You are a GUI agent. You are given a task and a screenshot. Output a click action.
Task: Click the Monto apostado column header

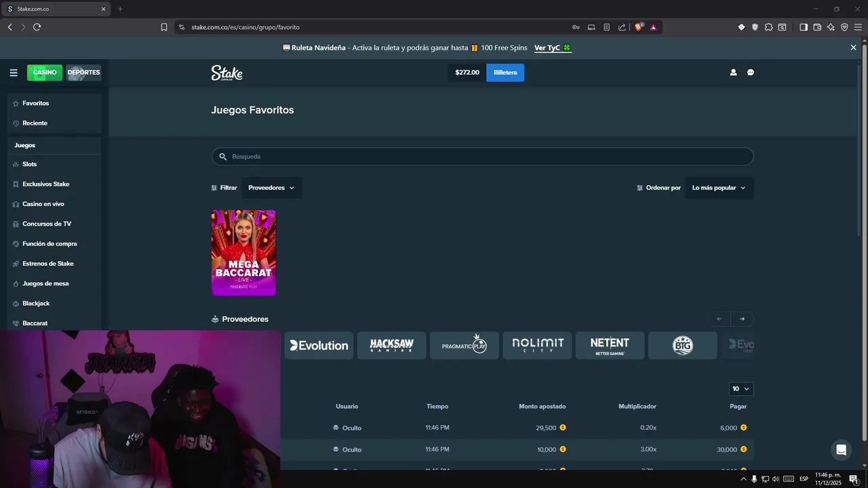pyautogui.click(x=542, y=407)
